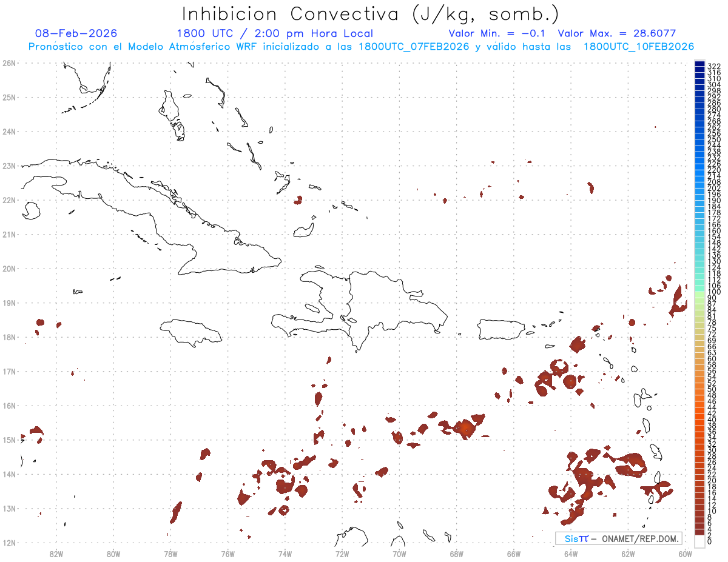This screenshot has width=728, height=562.
Task: Select the longitude label "78W"
Action: coord(170,553)
